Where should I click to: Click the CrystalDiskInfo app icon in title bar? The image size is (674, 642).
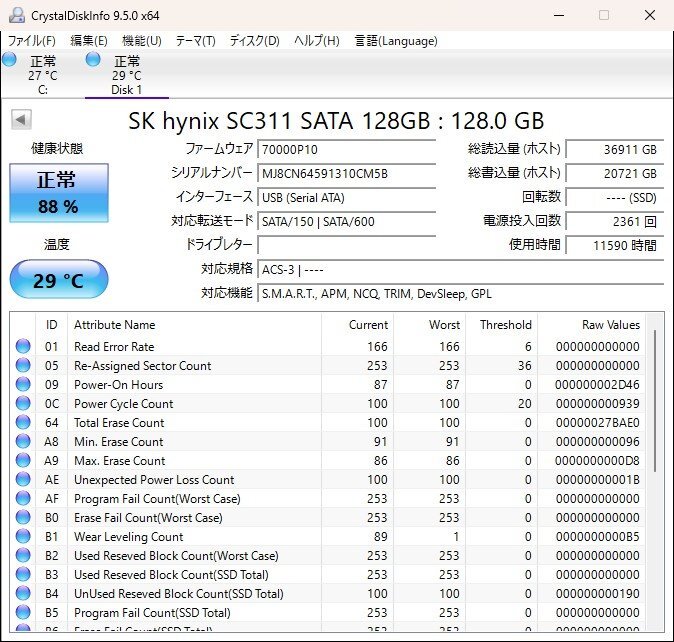(x=17, y=15)
